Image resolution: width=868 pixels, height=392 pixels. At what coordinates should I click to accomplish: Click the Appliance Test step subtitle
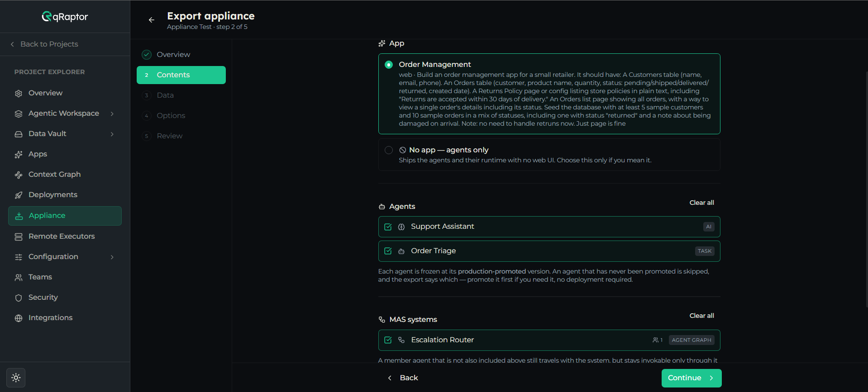(x=207, y=27)
